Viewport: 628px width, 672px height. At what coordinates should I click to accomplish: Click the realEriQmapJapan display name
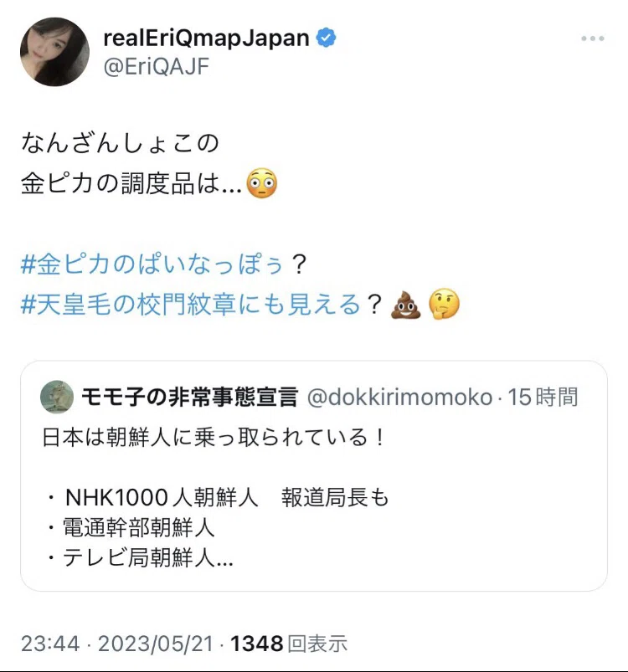[206, 38]
